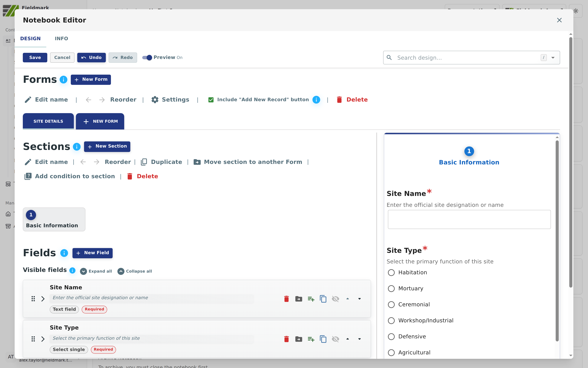Switch to the Design tab
The width and height of the screenshot is (588, 368).
click(x=30, y=39)
